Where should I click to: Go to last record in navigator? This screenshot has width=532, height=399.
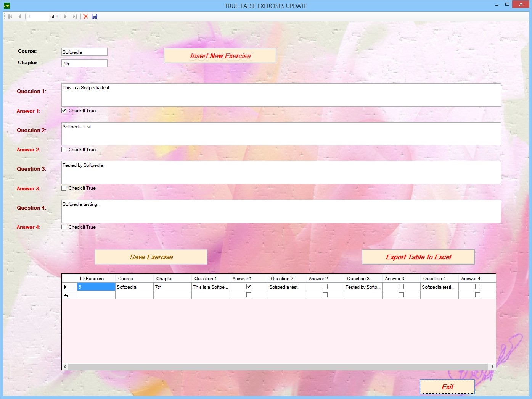(75, 16)
